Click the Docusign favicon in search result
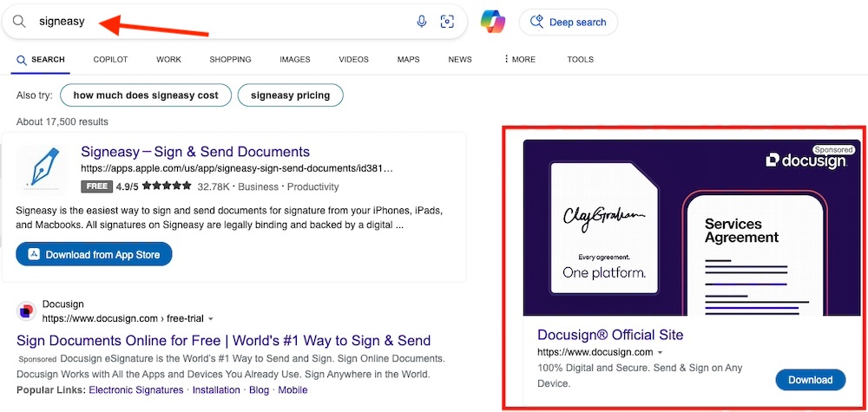The image size is (868, 412). (26, 311)
